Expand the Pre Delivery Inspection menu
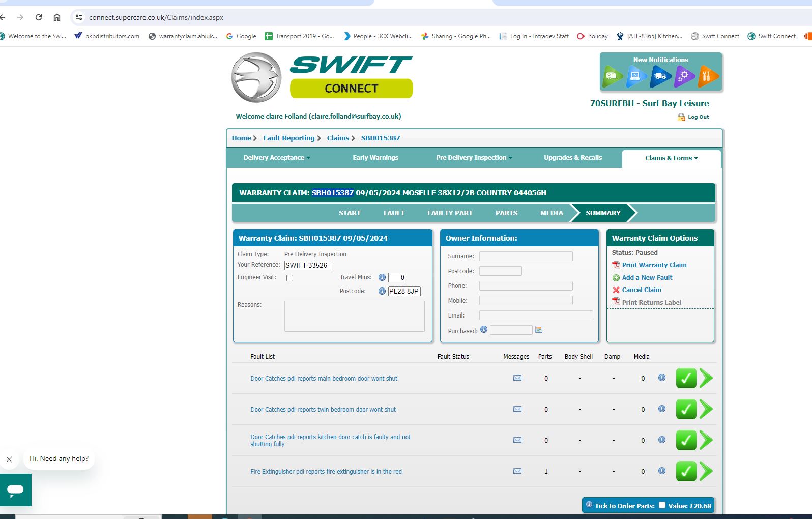The image size is (812, 519). pos(474,158)
